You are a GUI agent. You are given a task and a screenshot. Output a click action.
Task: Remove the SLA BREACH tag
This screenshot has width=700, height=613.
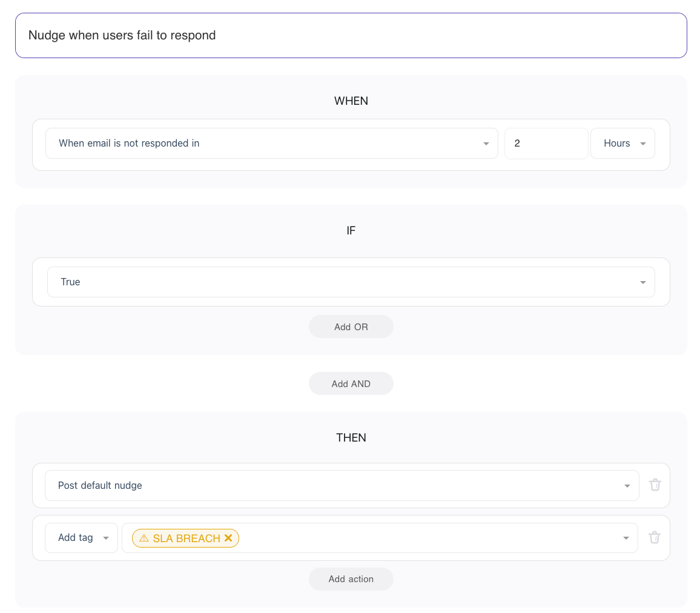[228, 538]
